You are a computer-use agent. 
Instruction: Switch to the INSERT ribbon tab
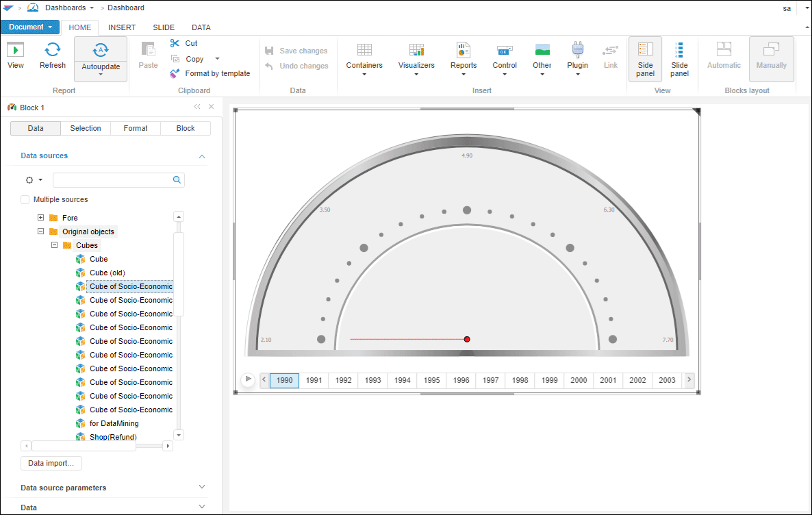[x=122, y=27]
